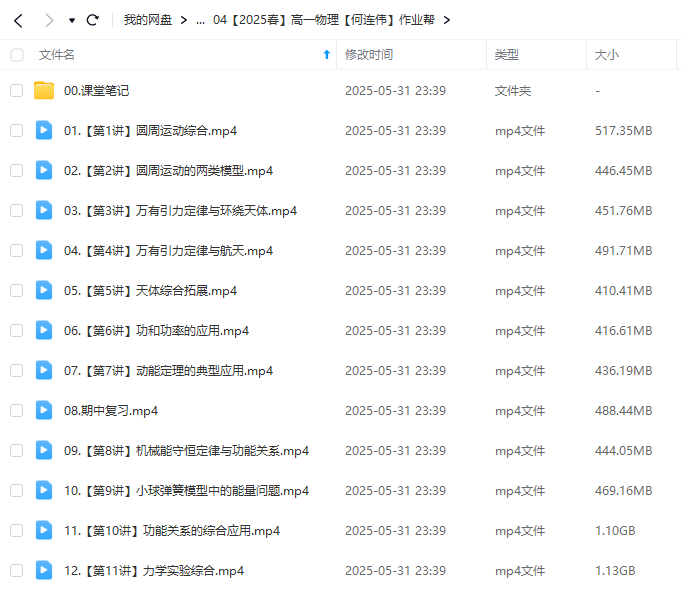Sort by 大小 column

(606, 55)
